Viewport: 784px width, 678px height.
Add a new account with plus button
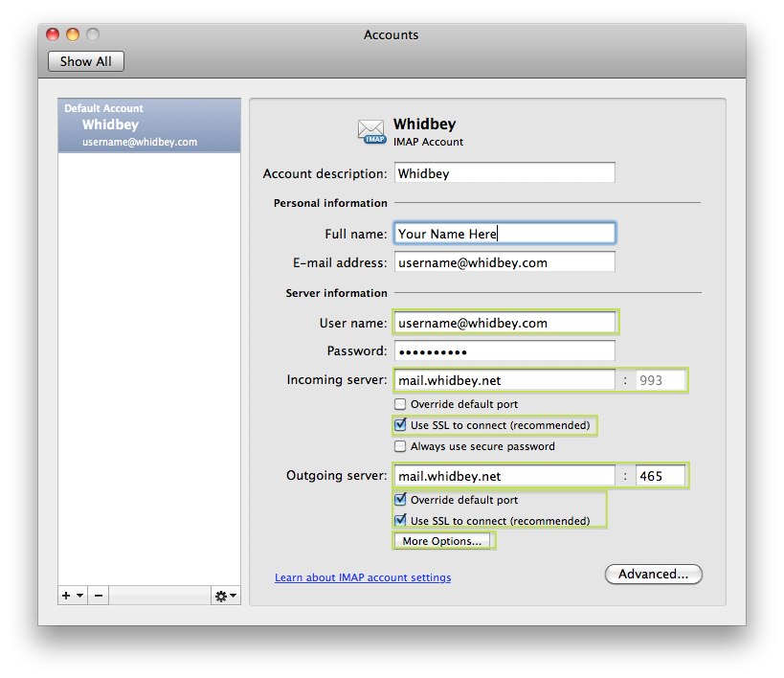pos(65,596)
